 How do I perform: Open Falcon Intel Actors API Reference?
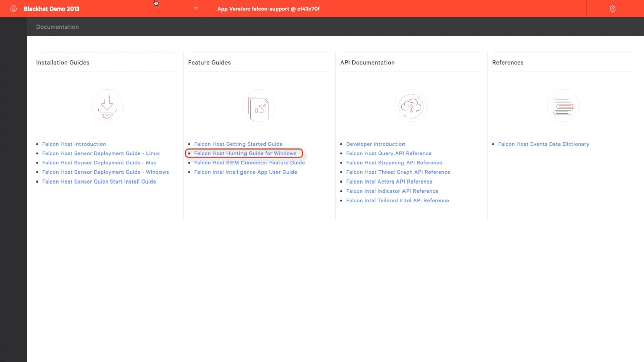click(389, 182)
